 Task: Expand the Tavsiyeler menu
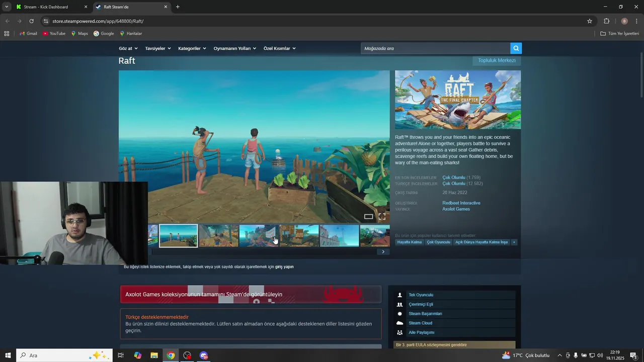pyautogui.click(x=158, y=48)
